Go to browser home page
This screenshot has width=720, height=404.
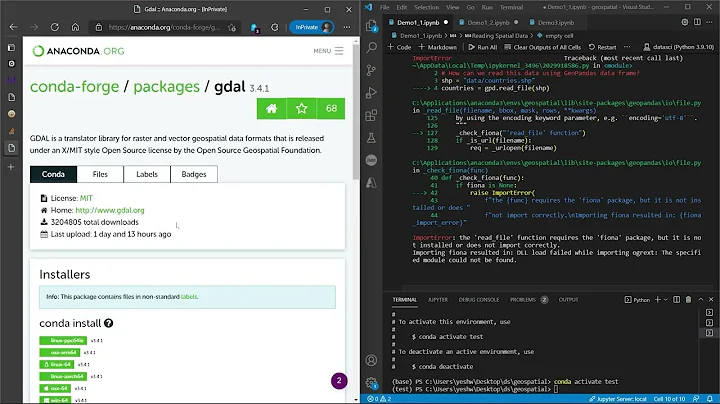(75, 27)
